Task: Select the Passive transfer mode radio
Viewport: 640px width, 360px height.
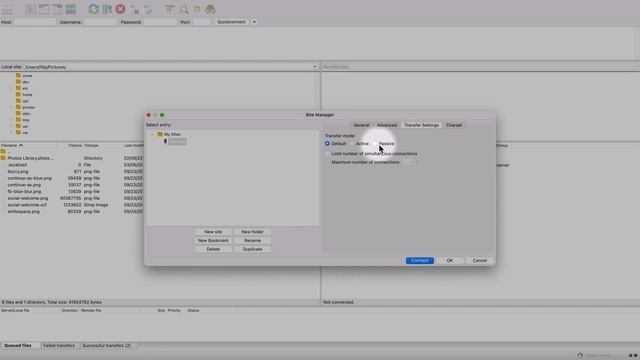Action: pyautogui.click(x=375, y=144)
